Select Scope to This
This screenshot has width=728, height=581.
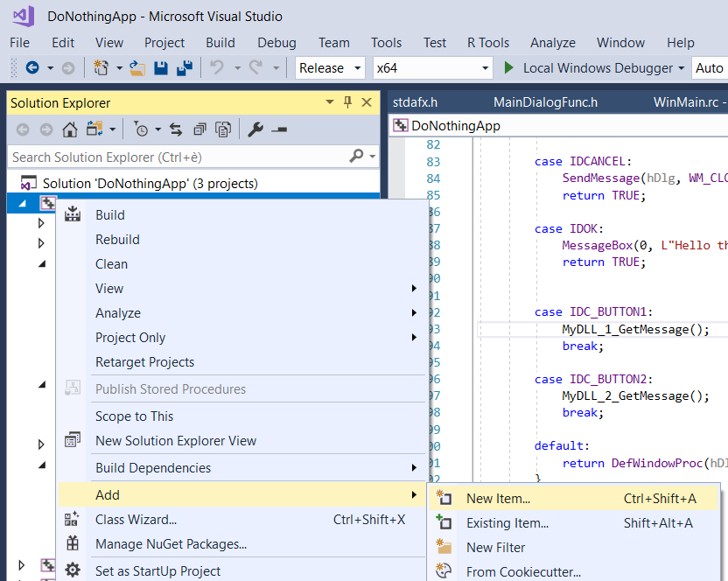coord(241,416)
